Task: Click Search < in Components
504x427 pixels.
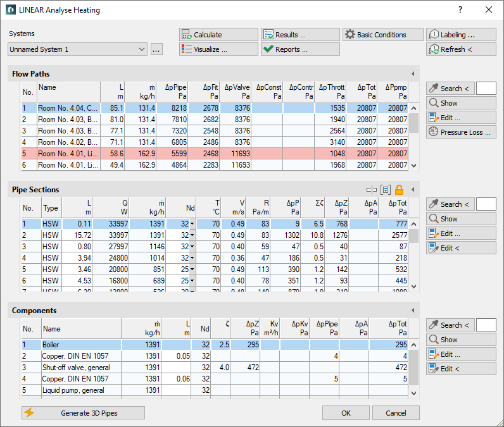Action: point(450,325)
